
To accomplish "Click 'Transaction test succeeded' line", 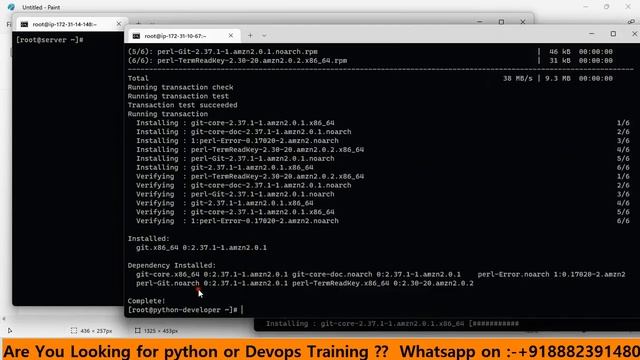I will pos(182,105).
